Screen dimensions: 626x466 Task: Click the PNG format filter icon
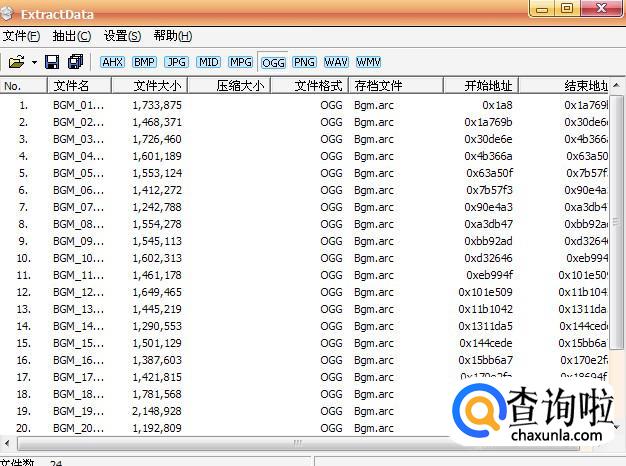tap(304, 62)
